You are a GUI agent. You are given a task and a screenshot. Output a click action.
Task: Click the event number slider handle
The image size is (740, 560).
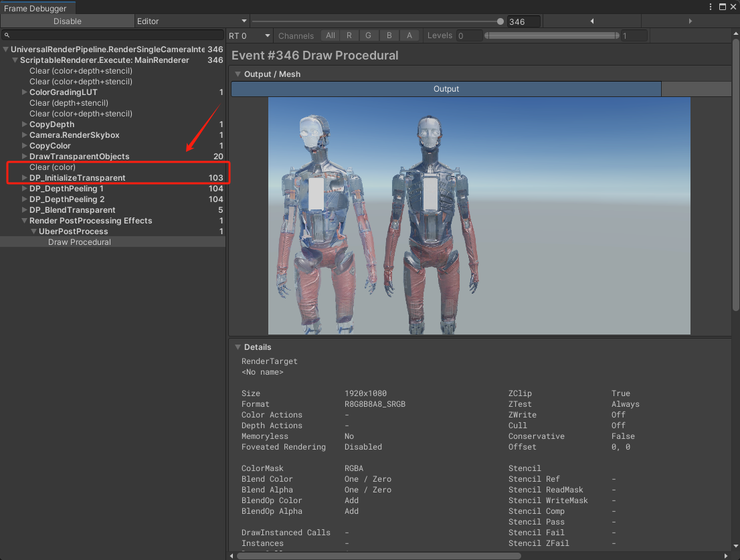[x=500, y=21]
